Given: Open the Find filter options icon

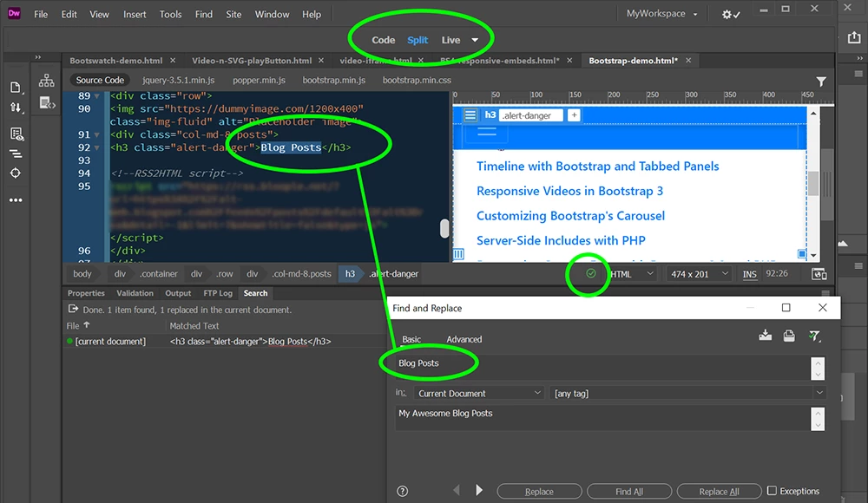Looking at the screenshot, I should pyautogui.click(x=814, y=336).
